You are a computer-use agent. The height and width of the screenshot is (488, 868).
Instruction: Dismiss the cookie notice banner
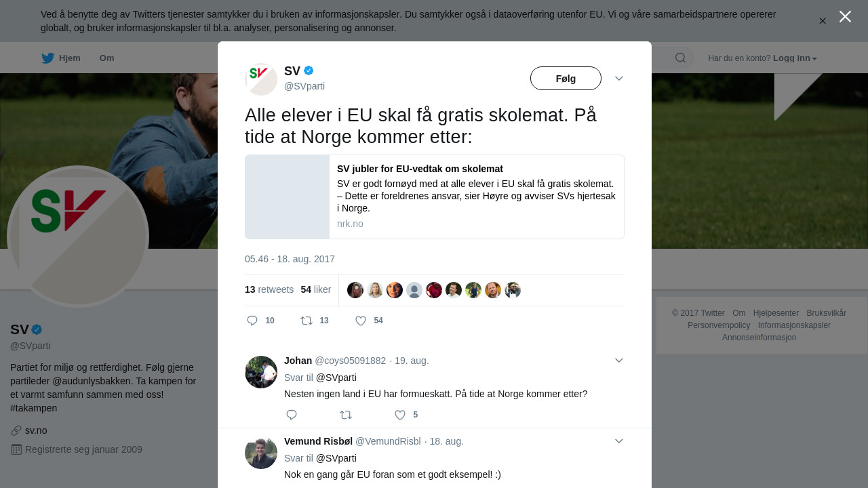point(823,21)
